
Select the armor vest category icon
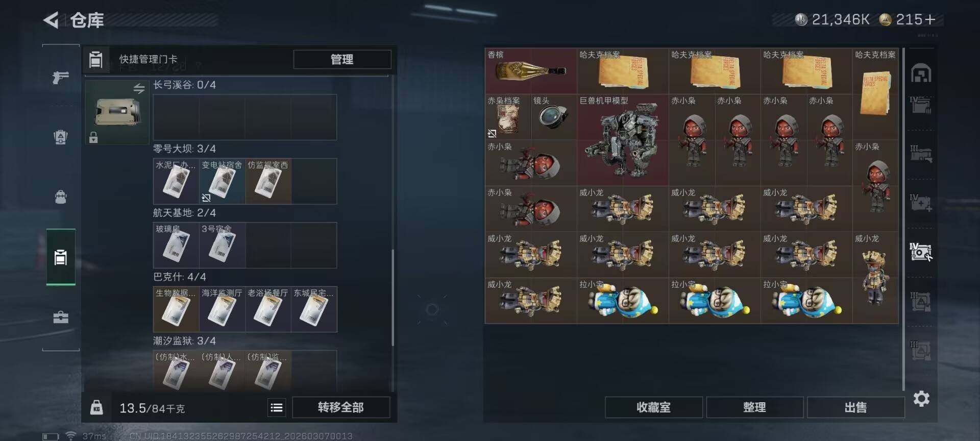pyautogui.click(x=61, y=137)
